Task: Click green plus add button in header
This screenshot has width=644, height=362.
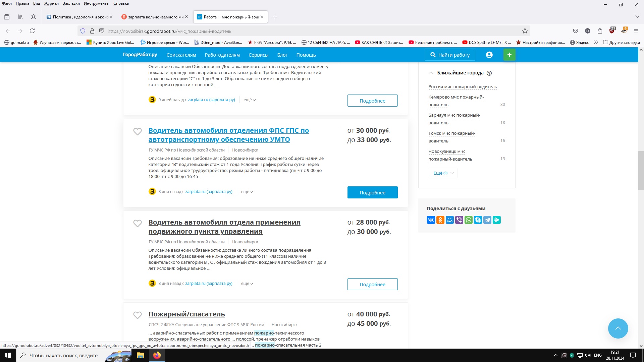Action: click(509, 55)
